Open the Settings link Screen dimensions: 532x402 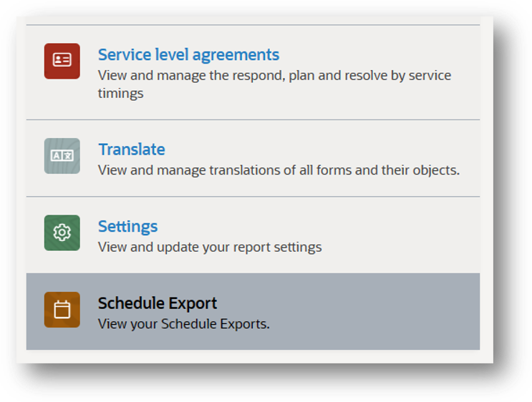coord(128,227)
